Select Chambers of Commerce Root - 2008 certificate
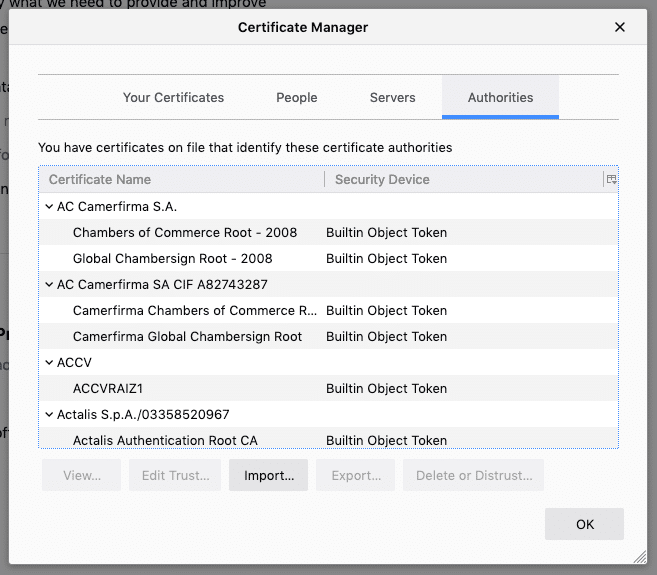 (x=185, y=233)
